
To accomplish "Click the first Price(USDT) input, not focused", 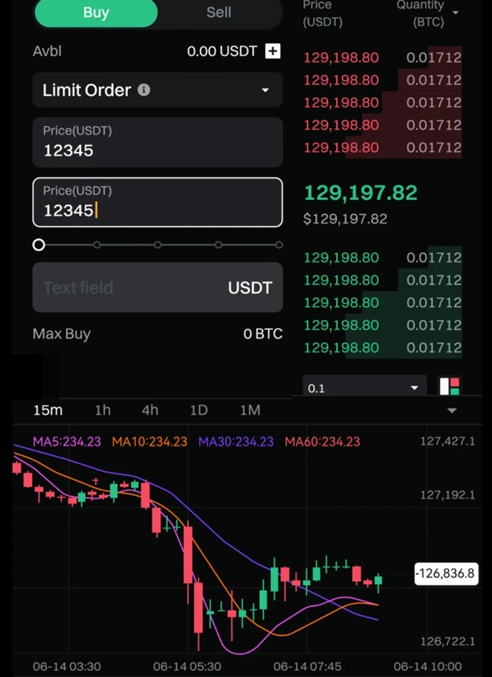I will click(x=158, y=142).
